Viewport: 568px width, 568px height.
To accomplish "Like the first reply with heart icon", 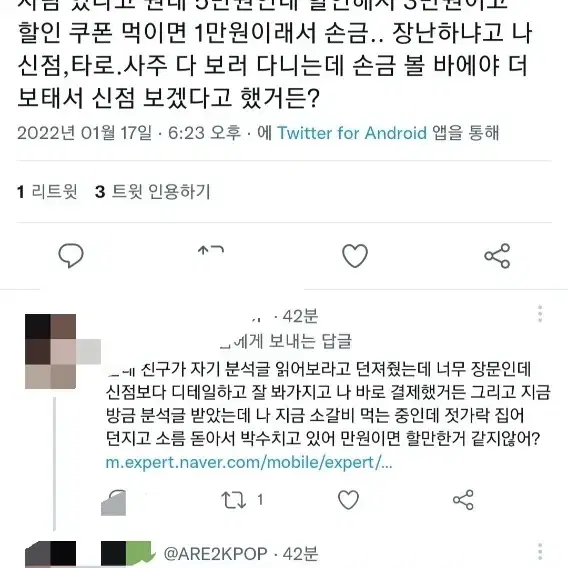I will 348,500.
